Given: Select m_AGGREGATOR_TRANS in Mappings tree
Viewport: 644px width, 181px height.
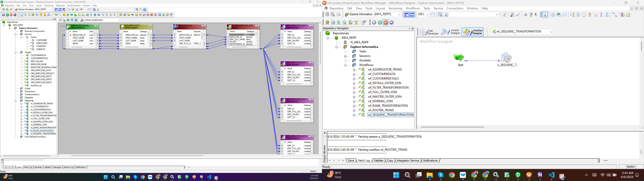Looking at the screenshot, I should pyautogui.click(x=42, y=104).
